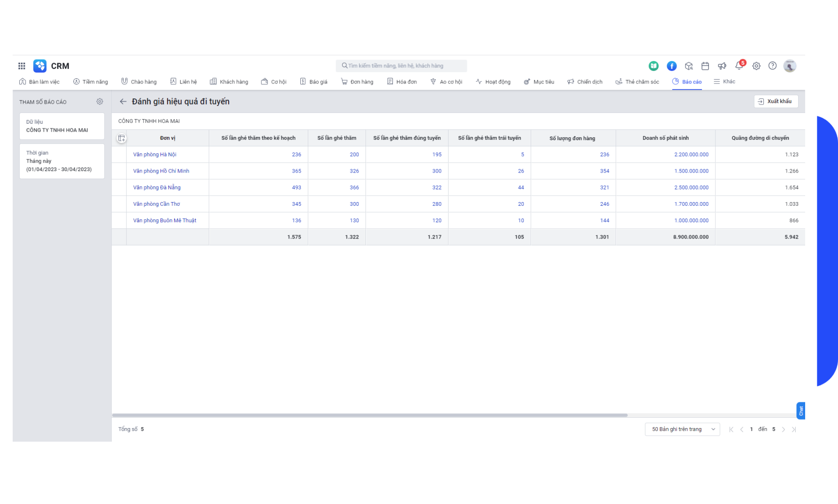Screen dimensions: 838x504
Task: Go to first page icon
Action: tap(731, 429)
